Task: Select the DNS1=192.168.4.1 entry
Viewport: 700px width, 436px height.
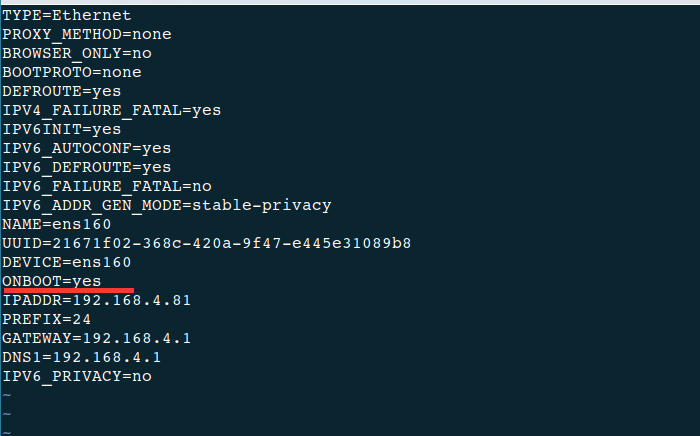Action: pos(82,357)
